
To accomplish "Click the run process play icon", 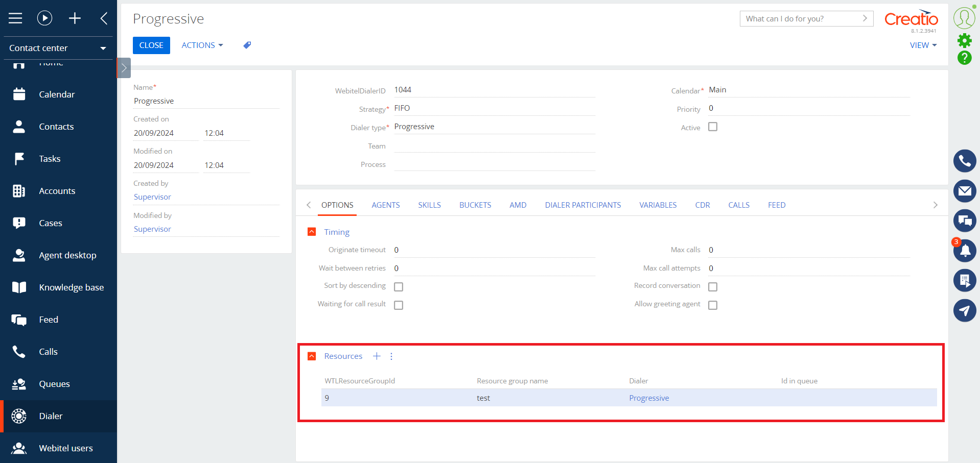I will coord(44,18).
